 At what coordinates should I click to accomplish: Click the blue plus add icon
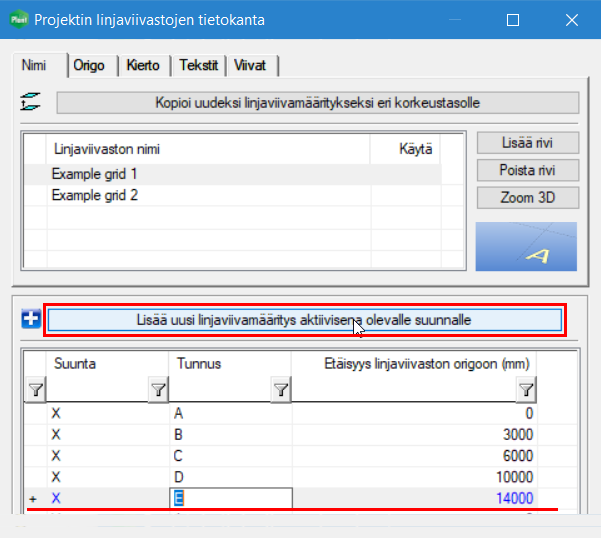coord(31,319)
